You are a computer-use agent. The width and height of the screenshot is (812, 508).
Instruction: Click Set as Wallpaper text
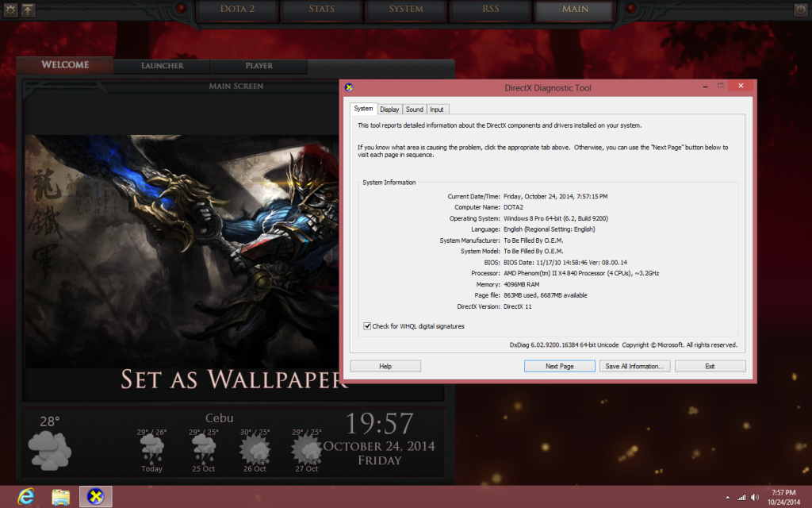[x=234, y=379]
